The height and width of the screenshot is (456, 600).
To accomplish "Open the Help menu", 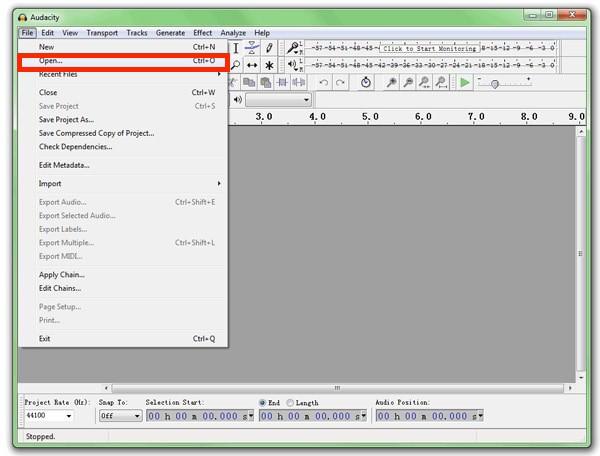I will point(262,33).
